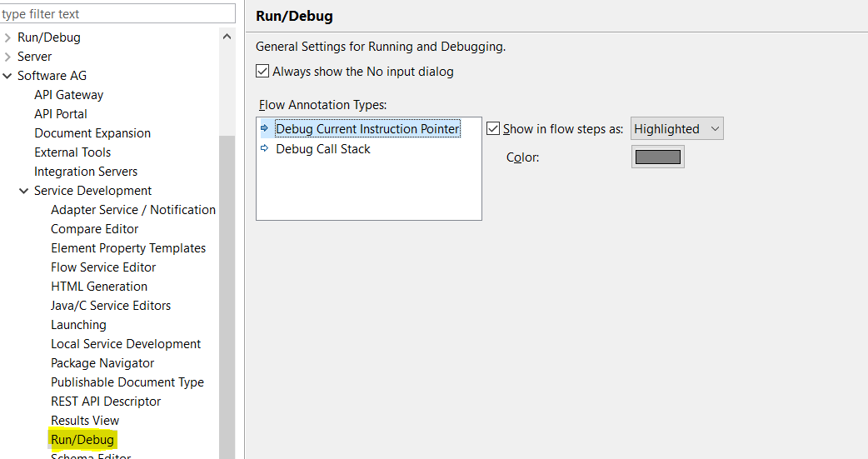Click the tree scrollbar up arrow
This screenshot has height=459, width=868.
227,37
